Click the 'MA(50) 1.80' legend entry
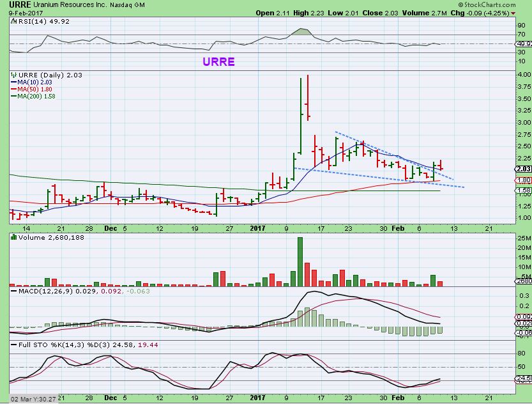The width and height of the screenshot is (532, 404). 31,89
